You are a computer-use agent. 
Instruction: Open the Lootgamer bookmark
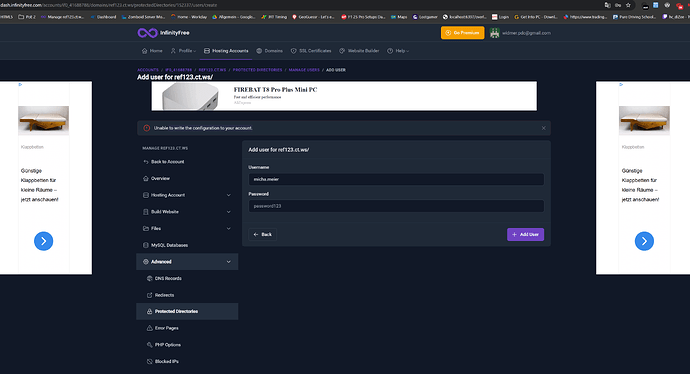pos(425,17)
